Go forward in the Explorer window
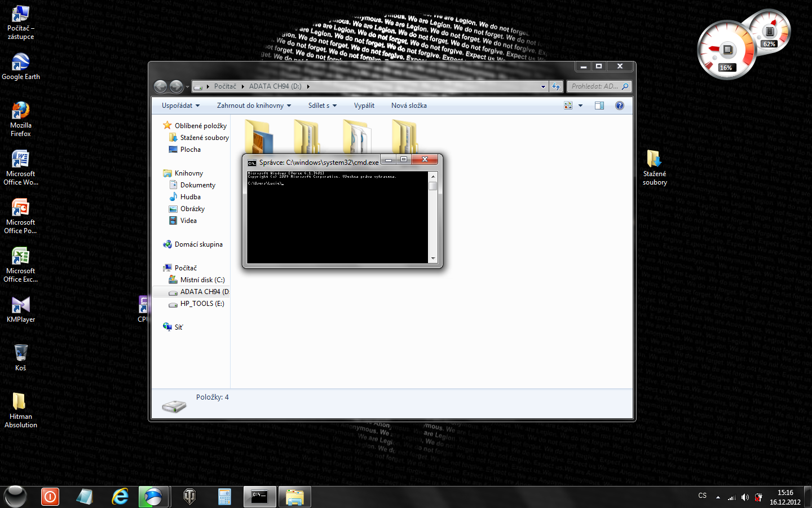 tap(176, 86)
